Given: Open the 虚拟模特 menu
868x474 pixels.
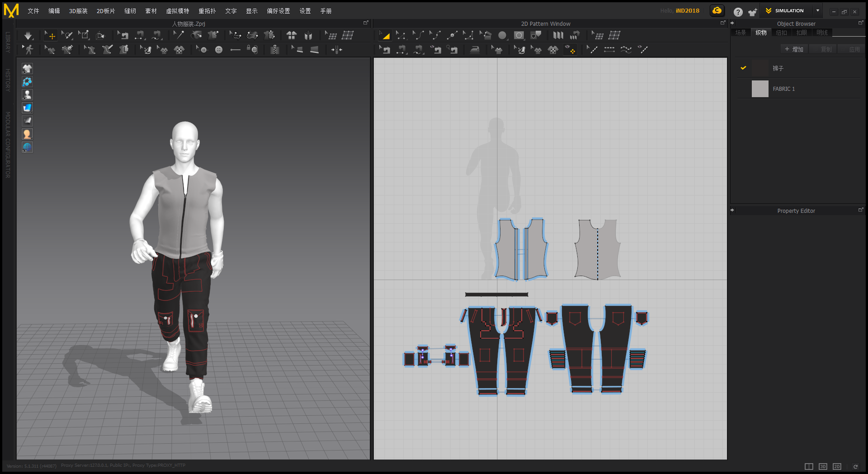Looking at the screenshot, I should tap(178, 11).
